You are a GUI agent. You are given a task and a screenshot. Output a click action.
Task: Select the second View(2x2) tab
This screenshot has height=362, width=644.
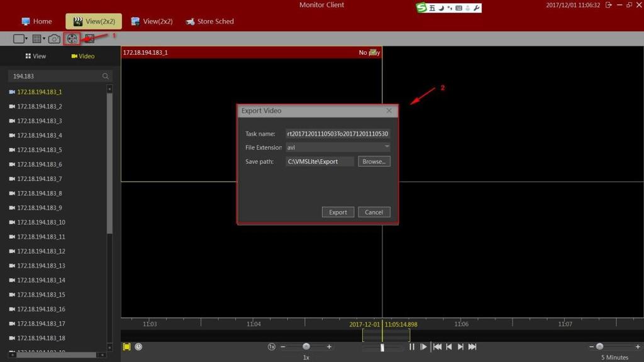point(152,21)
